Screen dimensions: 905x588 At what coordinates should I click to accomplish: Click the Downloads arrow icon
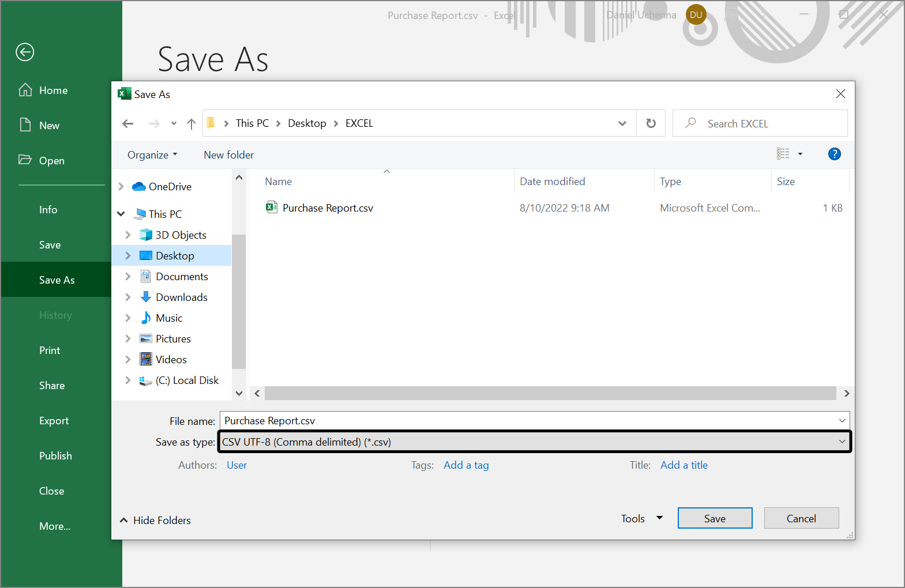tap(146, 297)
